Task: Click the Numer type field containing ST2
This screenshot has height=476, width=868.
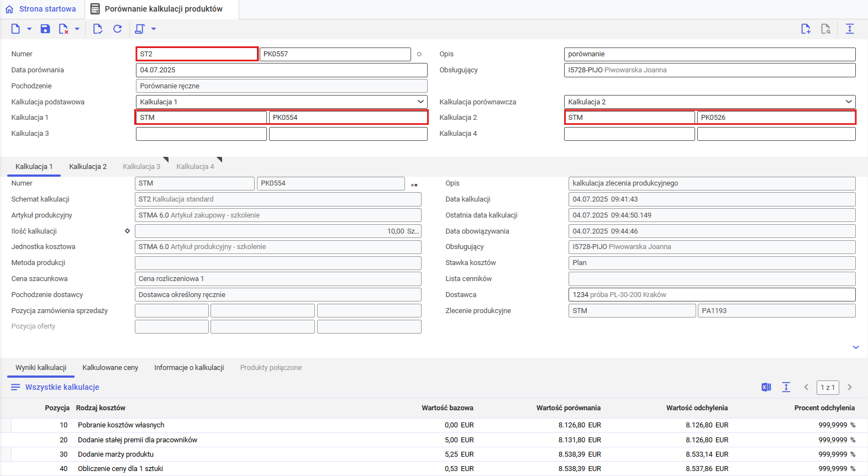Action: pyautogui.click(x=197, y=54)
